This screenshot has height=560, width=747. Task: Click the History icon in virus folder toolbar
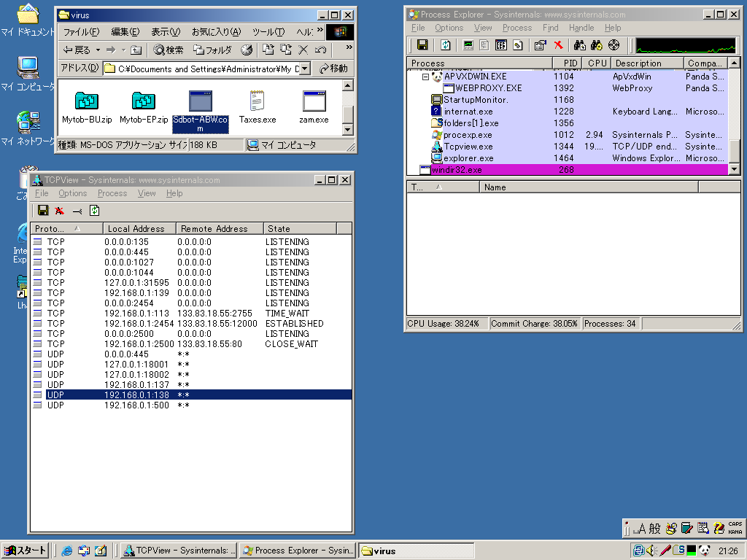coord(247,50)
